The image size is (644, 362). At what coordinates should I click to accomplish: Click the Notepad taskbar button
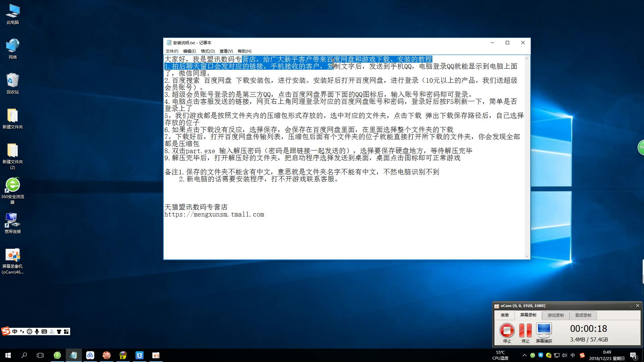coord(74,355)
